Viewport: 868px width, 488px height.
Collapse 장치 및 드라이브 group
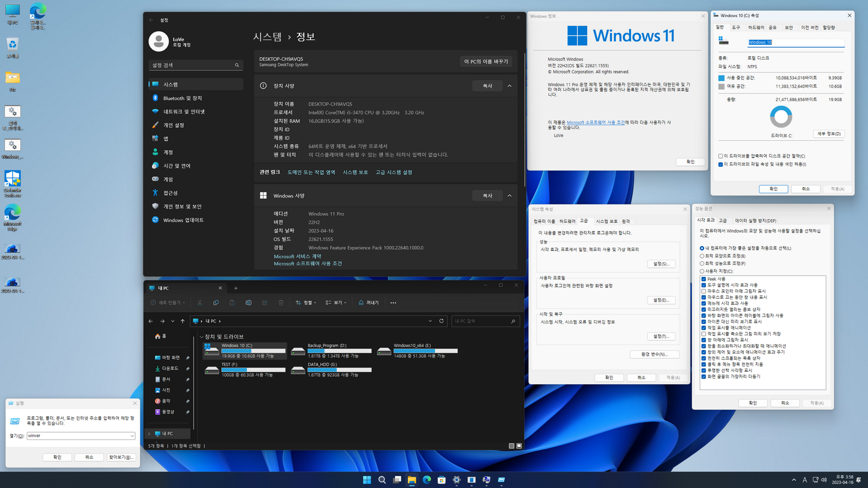tap(202, 337)
